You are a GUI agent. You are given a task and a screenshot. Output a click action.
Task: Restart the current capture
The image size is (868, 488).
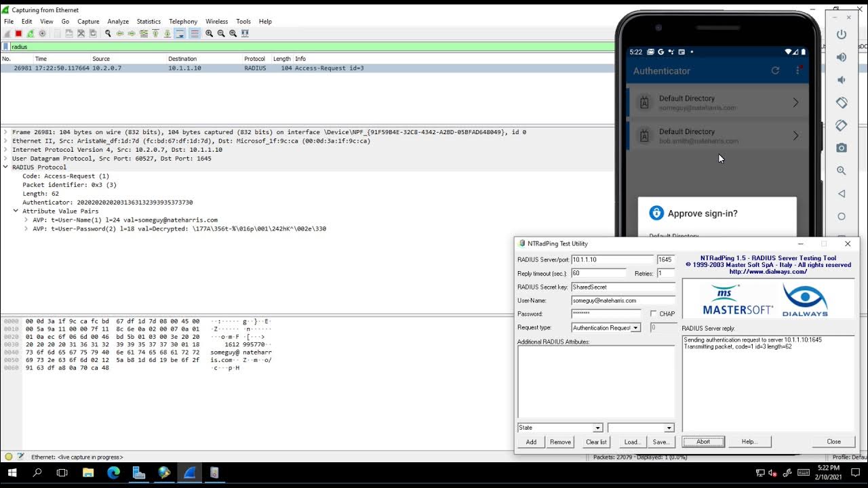coord(31,33)
